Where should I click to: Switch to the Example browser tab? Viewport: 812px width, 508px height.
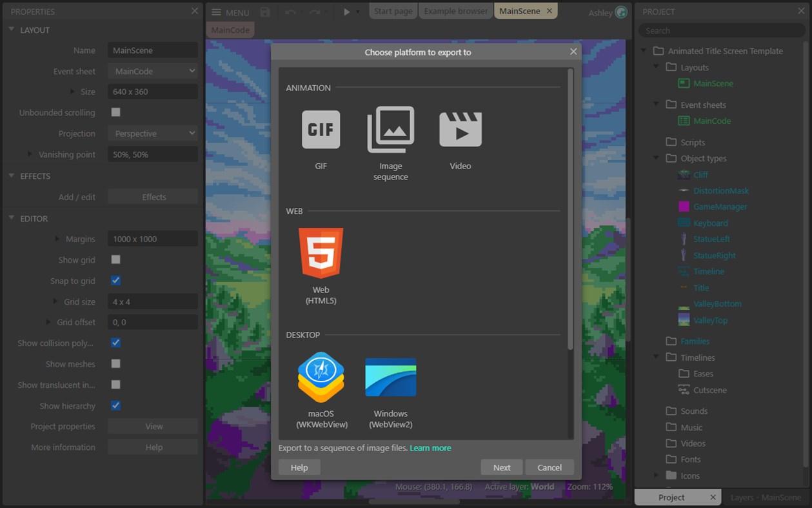pos(455,10)
